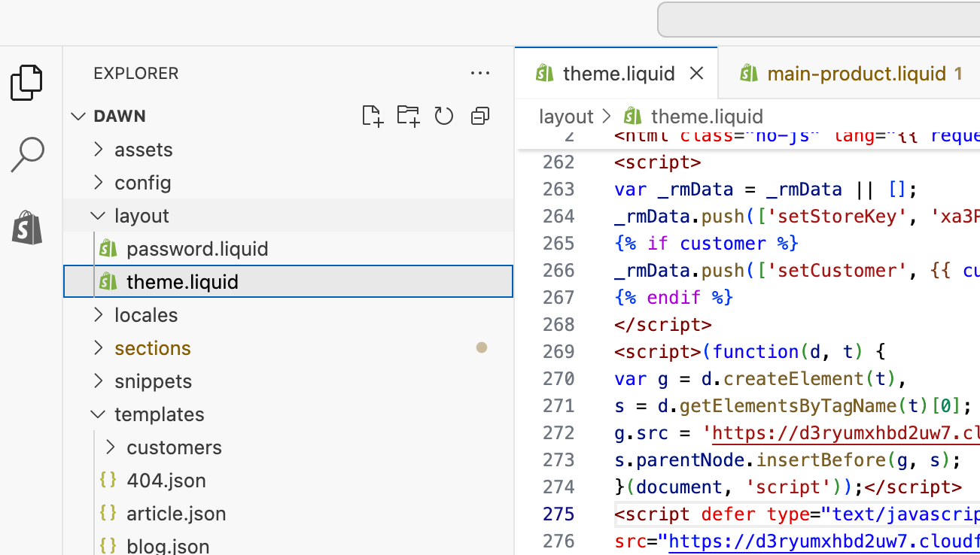The height and width of the screenshot is (555, 980).
Task: Collapse the DAWN root folder
Action: click(78, 116)
